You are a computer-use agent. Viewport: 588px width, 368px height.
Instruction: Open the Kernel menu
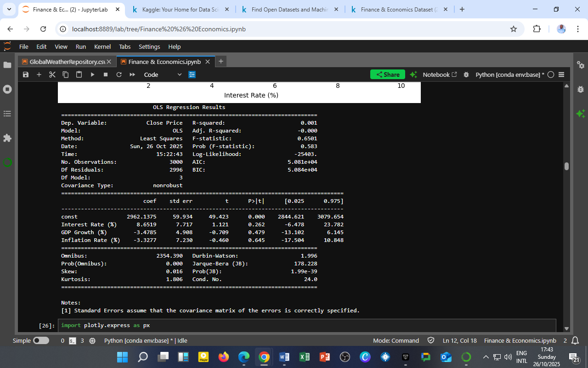[102, 46]
